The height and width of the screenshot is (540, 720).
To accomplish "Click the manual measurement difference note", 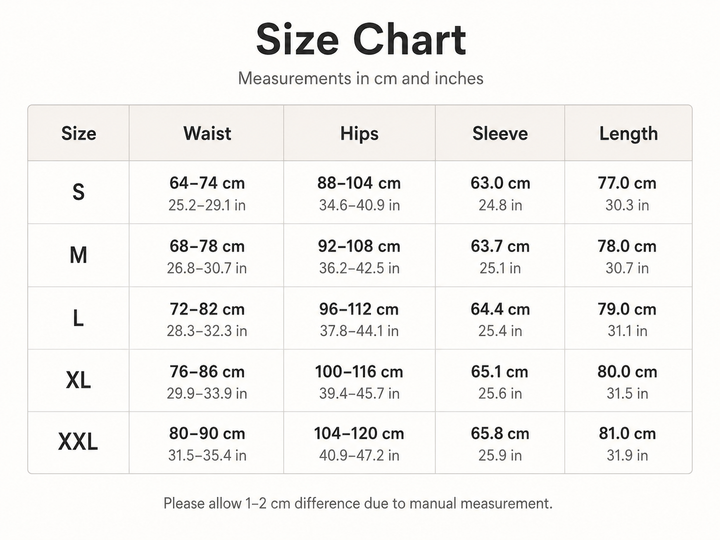I will coord(358,503).
